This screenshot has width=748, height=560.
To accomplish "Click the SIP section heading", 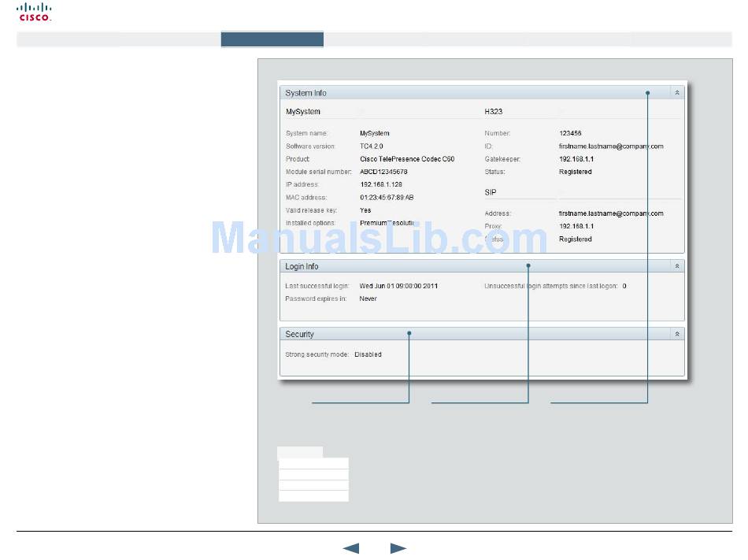I will coord(491,192).
